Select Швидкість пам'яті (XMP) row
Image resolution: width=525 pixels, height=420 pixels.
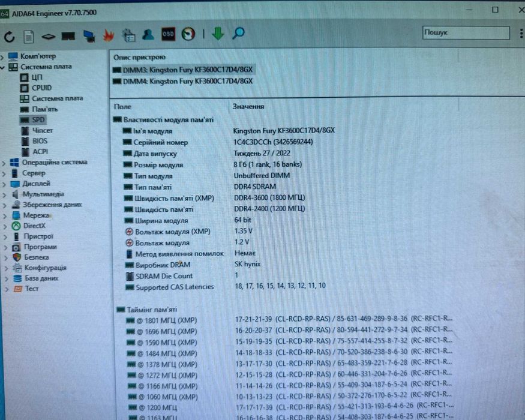pyautogui.click(x=214, y=198)
